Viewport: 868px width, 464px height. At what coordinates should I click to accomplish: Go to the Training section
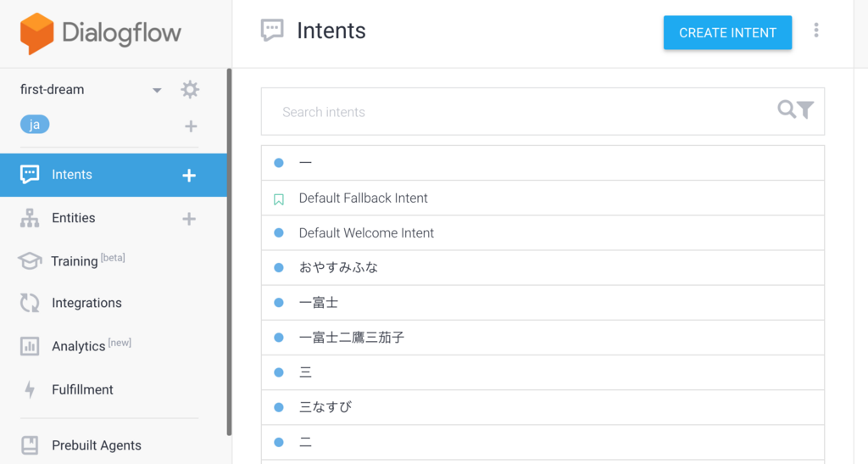[74, 261]
